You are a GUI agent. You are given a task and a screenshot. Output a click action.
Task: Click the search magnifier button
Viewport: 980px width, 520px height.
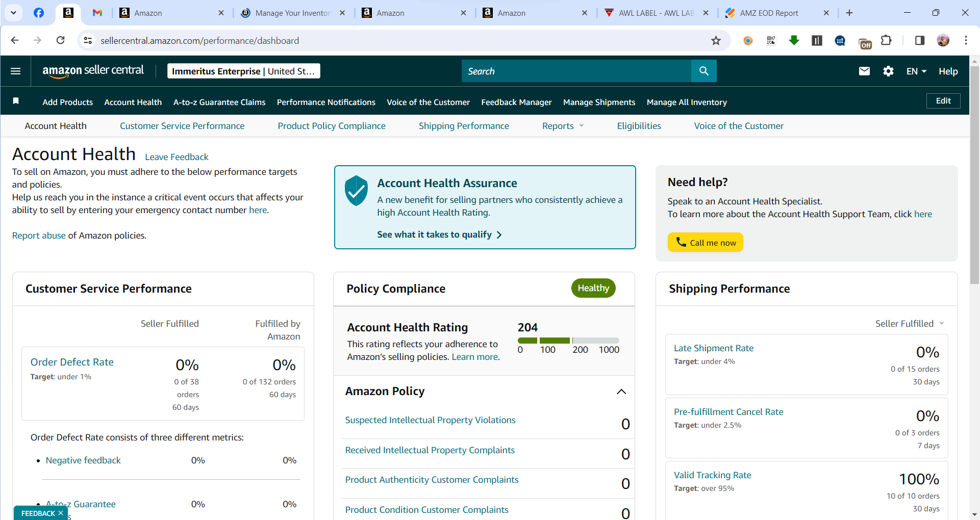(704, 71)
